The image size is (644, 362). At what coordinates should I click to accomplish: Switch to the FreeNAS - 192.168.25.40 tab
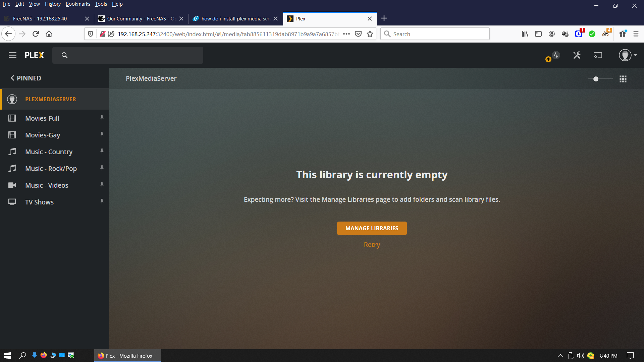(x=40, y=18)
